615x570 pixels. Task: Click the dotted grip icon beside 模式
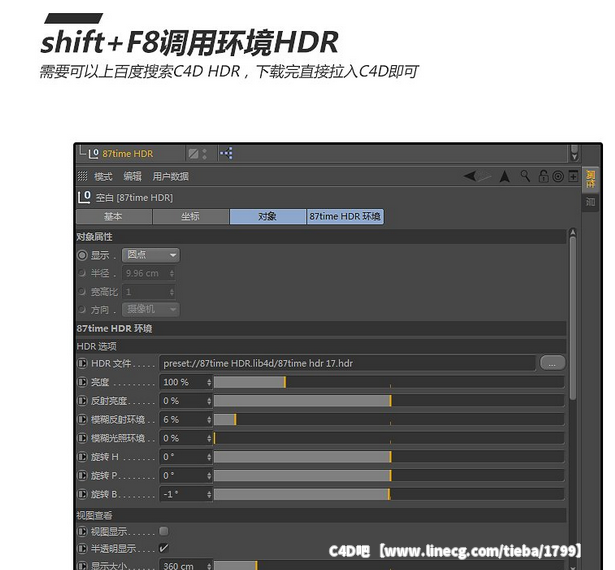(82, 176)
